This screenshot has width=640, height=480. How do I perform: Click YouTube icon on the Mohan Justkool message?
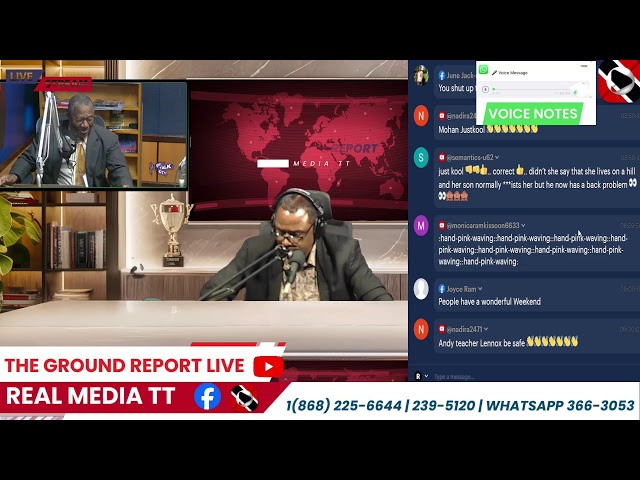[442, 116]
